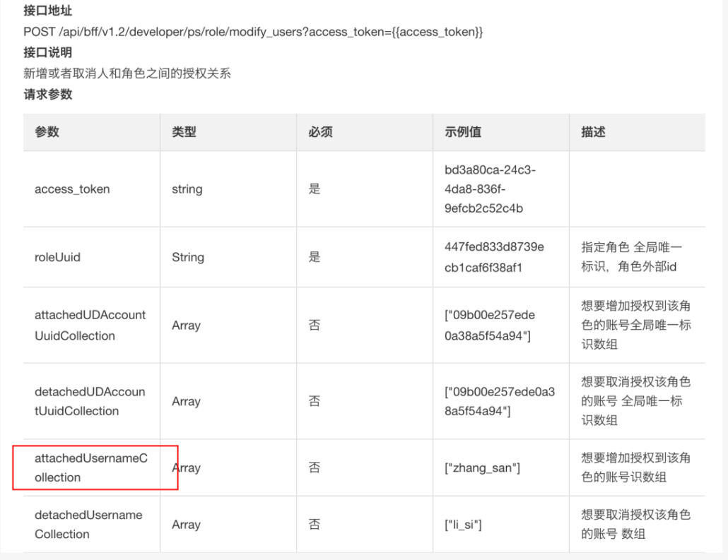
Task: Select the 参数 column header
Action: [47, 132]
